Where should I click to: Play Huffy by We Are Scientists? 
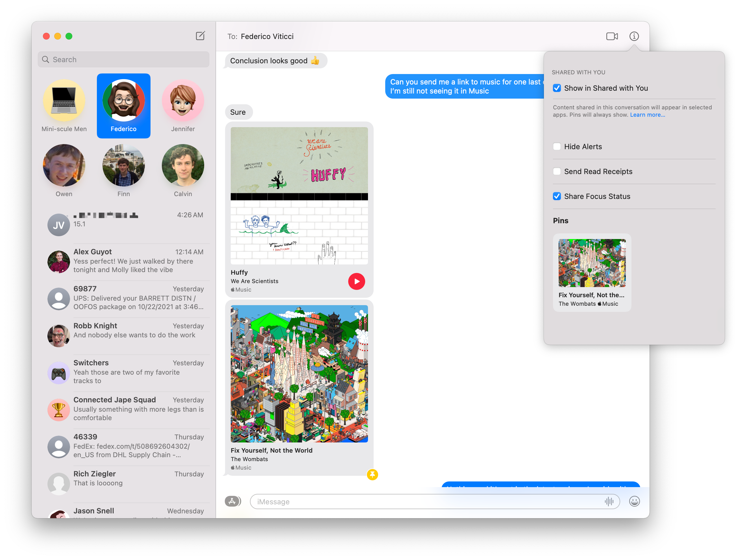pos(356,281)
